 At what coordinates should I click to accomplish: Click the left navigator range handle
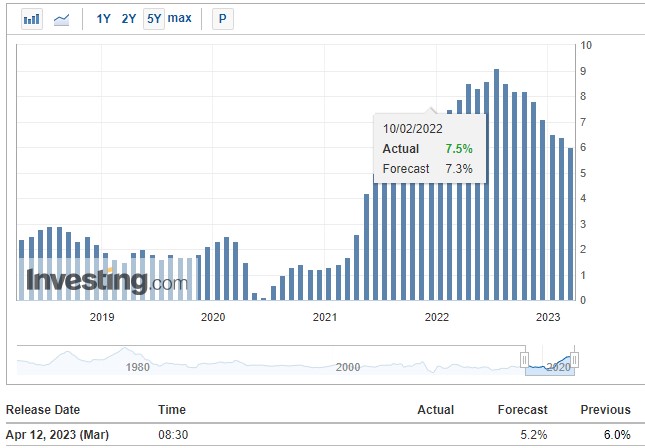pyautogui.click(x=524, y=360)
